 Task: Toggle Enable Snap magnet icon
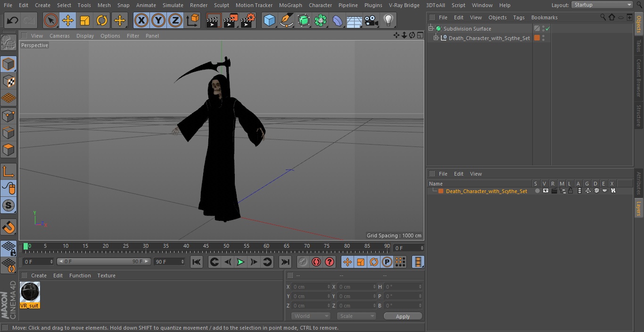coord(8,227)
